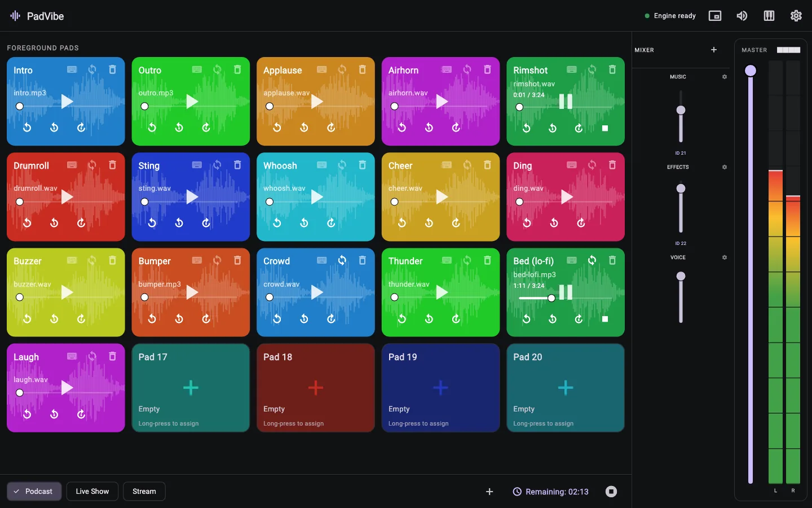The width and height of the screenshot is (812, 508).
Task: Delete the Applause pad
Action: [x=362, y=69]
